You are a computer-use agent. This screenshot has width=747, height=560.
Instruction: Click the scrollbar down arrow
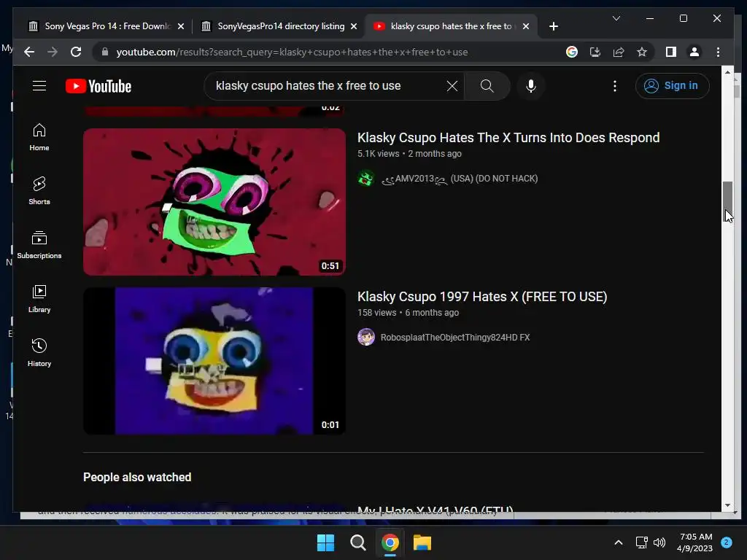click(727, 505)
